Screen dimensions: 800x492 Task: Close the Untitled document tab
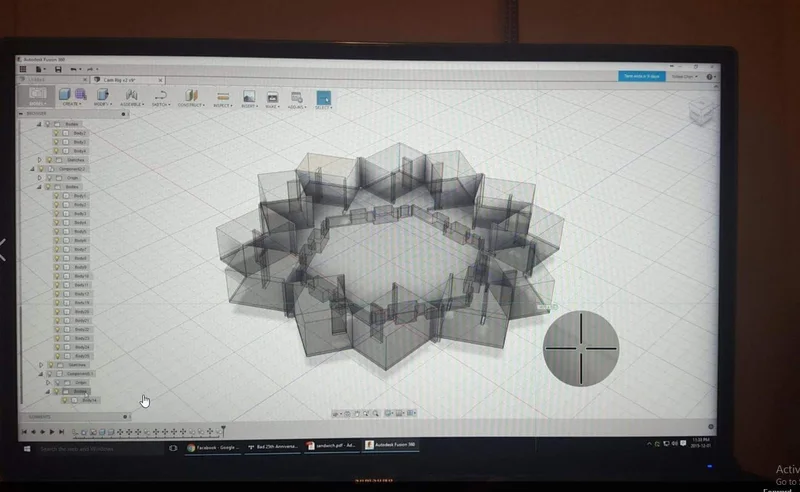tap(85, 80)
